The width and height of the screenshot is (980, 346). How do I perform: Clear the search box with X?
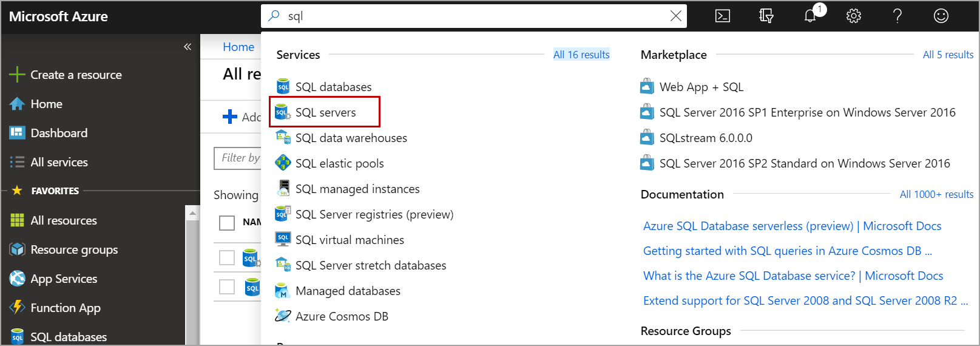[x=675, y=16]
